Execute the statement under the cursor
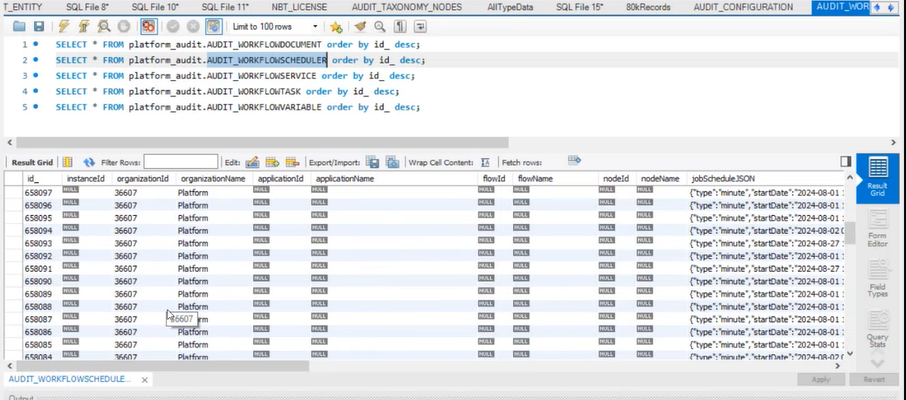 (x=84, y=27)
